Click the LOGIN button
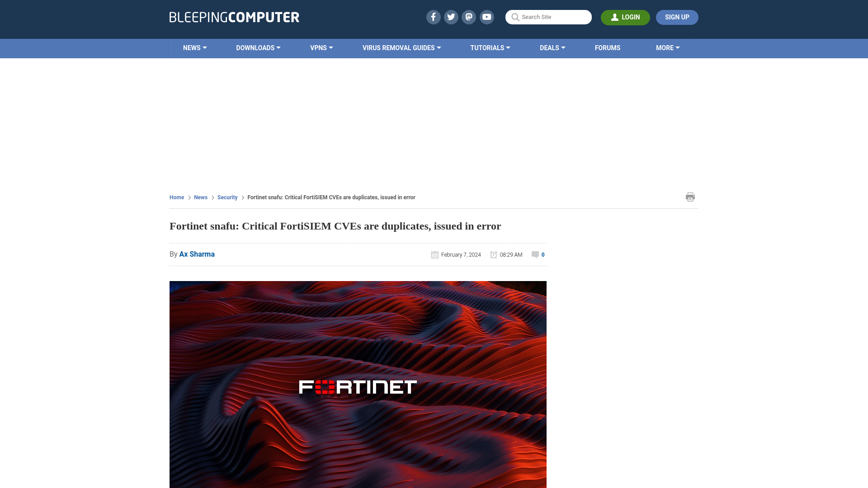Screen dimensions: 868x488 click(x=625, y=17)
